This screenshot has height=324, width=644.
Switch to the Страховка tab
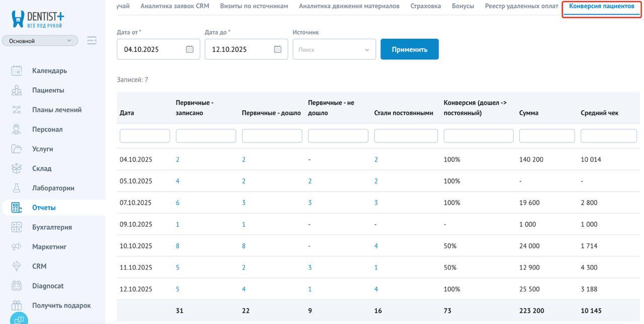pyautogui.click(x=425, y=6)
